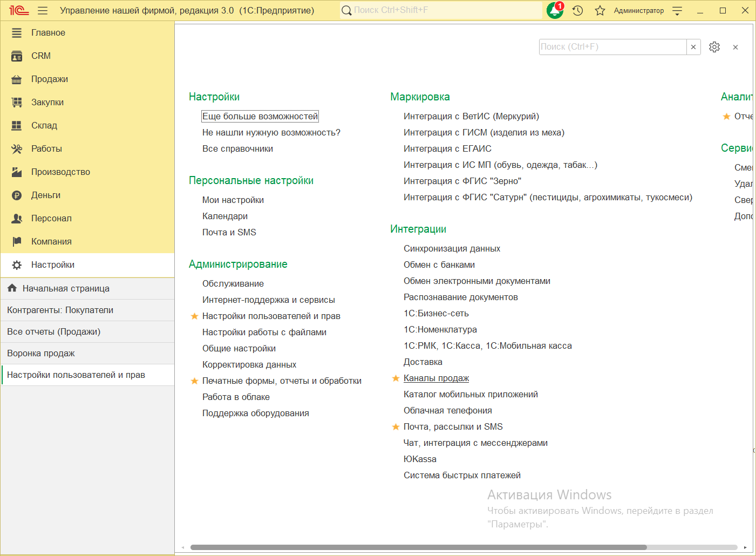Screen dimensions: 756x556
Task: Open Доставка integration
Action: (x=423, y=362)
